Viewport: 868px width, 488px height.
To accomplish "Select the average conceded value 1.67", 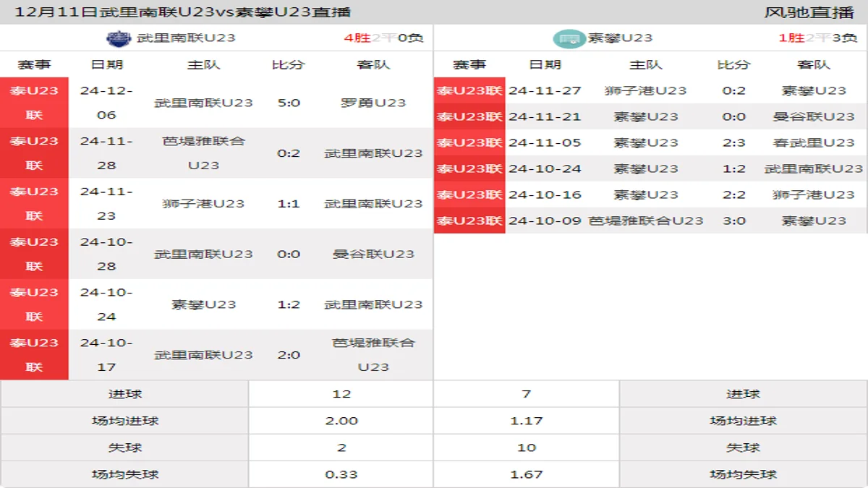I will pyautogui.click(x=527, y=474).
